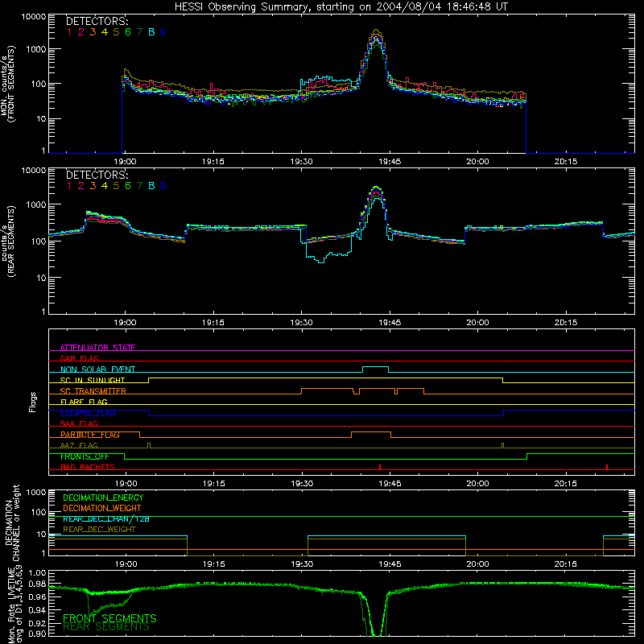The height and width of the screenshot is (644, 644).
Task: Select detector 2 legend number in rear segments plot
Action: click(81, 186)
